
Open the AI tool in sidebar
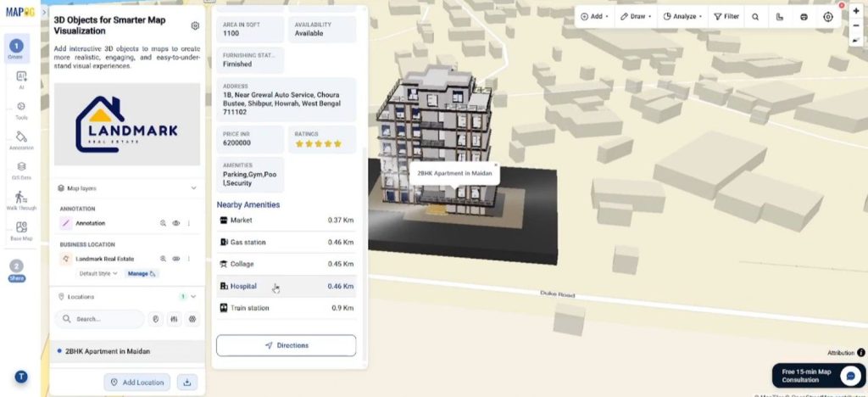click(21, 80)
